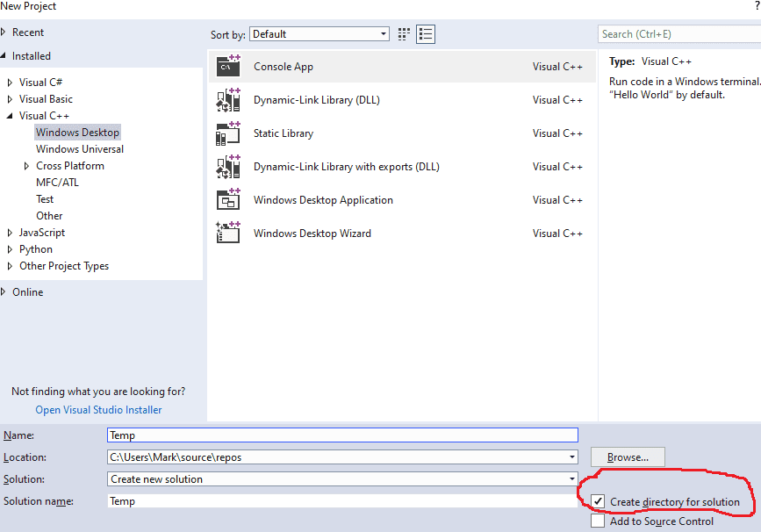This screenshot has width=761, height=532.
Task: Click the Solution name field
Action: (x=342, y=501)
